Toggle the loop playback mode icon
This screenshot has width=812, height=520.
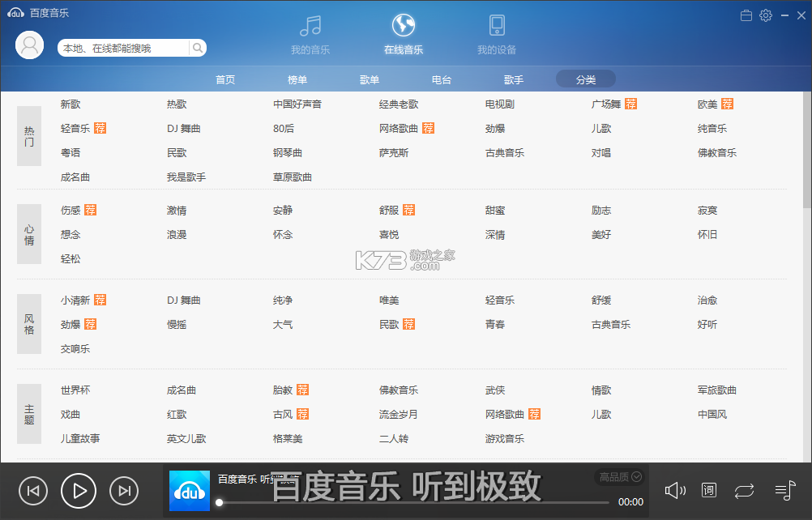744,491
